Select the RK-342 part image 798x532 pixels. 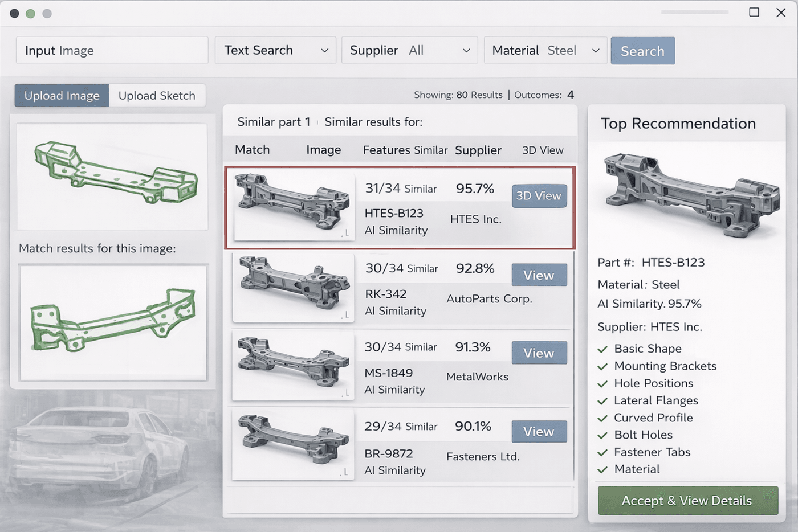tap(294, 287)
